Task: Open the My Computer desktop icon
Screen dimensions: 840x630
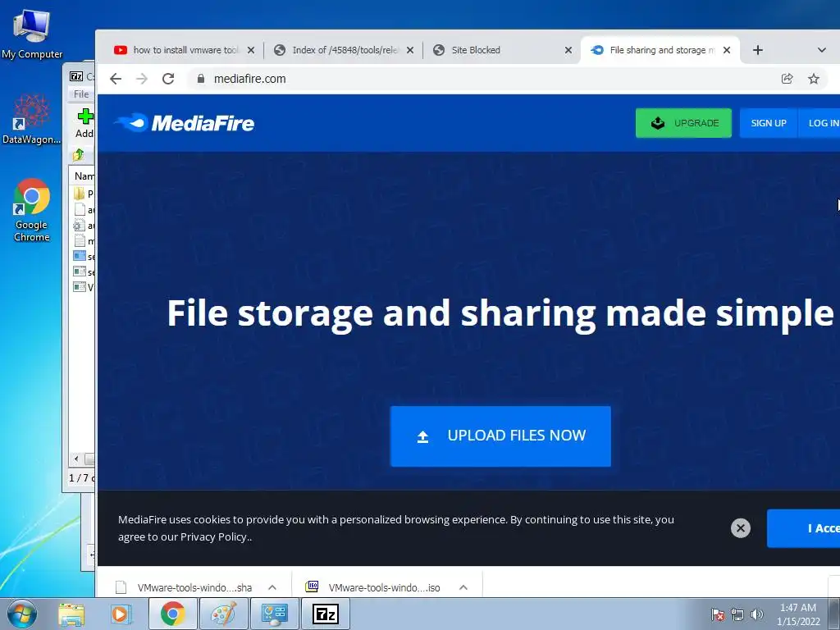Action: click(32, 33)
